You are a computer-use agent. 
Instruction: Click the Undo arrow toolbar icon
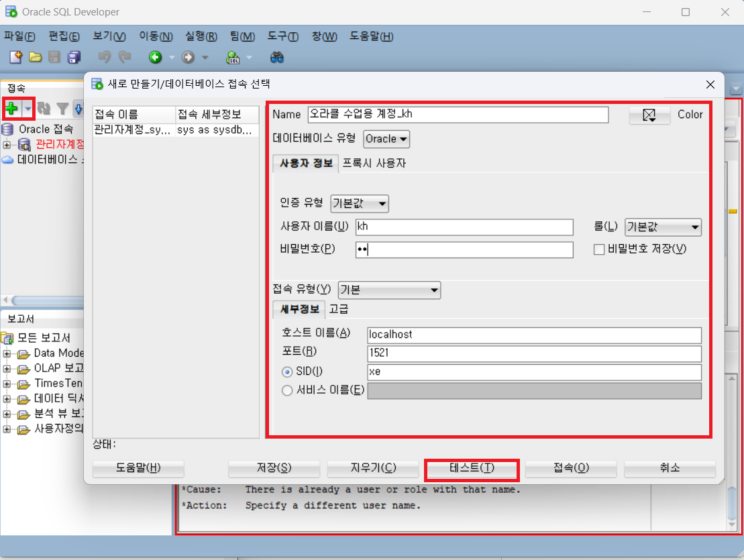point(105,58)
